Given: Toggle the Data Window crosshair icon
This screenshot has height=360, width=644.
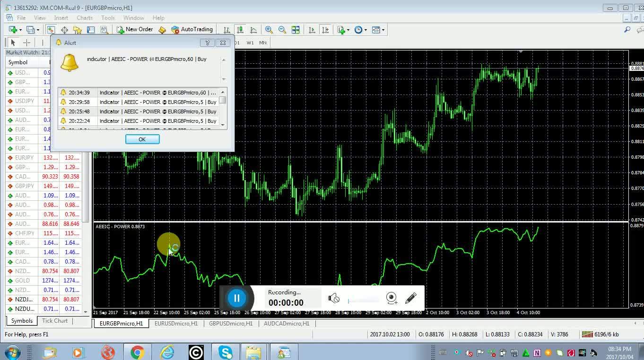Looking at the screenshot, I should click(x=64, y=30).
